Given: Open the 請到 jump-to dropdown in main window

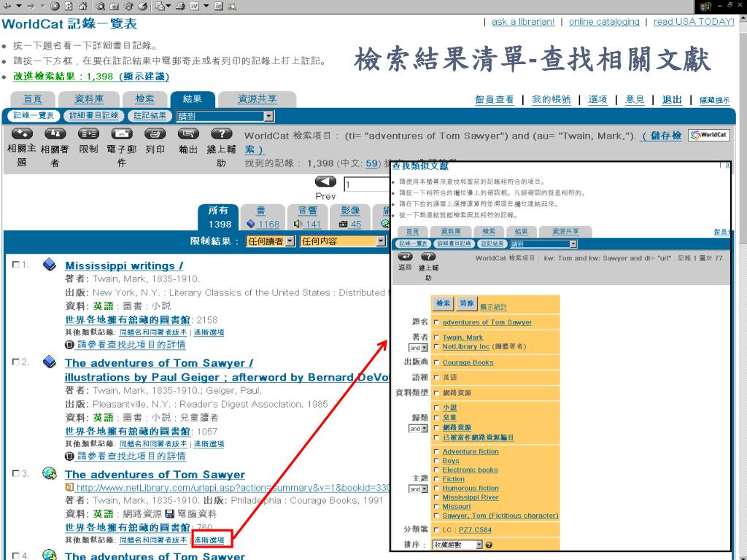Looking at the screenshot, I should [225, 116].
